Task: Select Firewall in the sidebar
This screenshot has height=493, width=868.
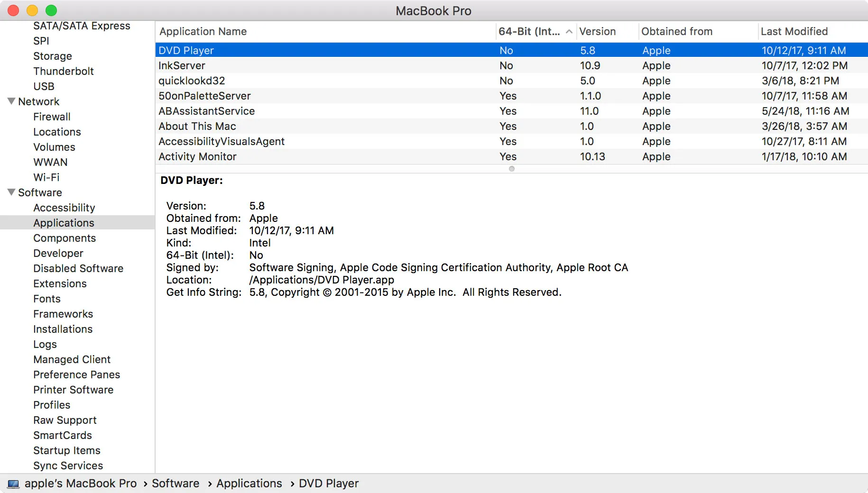Action: tap(52, 117)
